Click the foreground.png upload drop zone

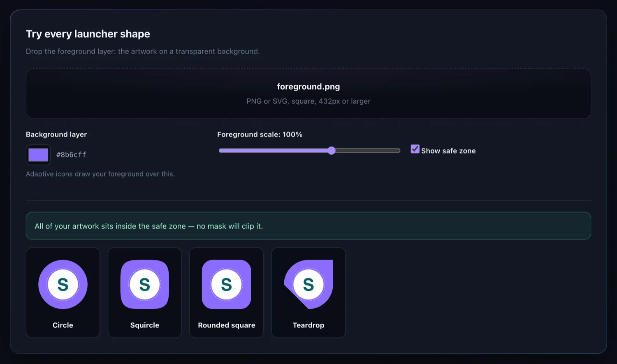pos(308,93)
